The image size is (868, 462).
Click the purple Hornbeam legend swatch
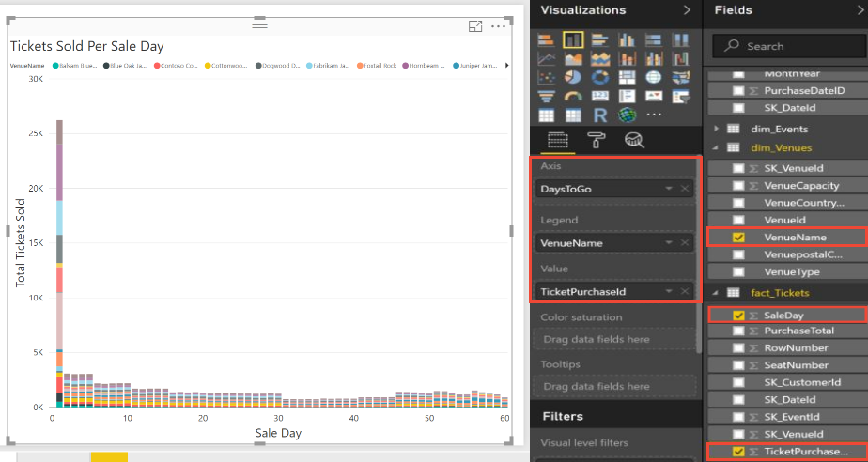coord(405,66)
